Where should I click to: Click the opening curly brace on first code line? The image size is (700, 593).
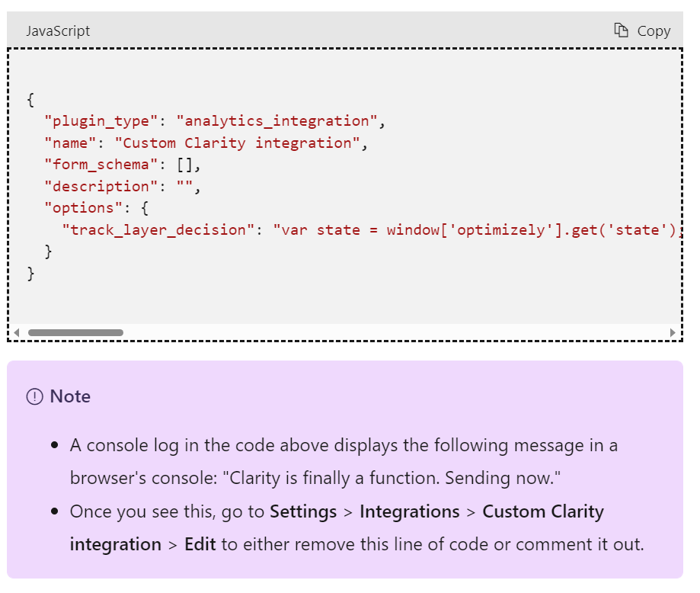tap(30, 99)
